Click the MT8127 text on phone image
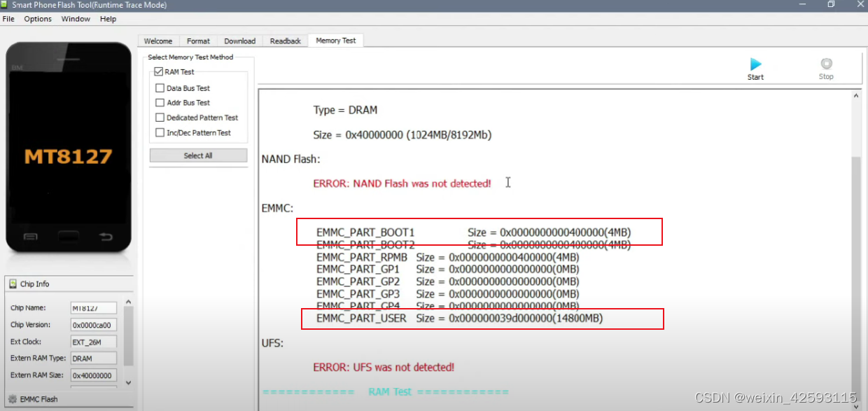868x411 pixels. (68, 156)
